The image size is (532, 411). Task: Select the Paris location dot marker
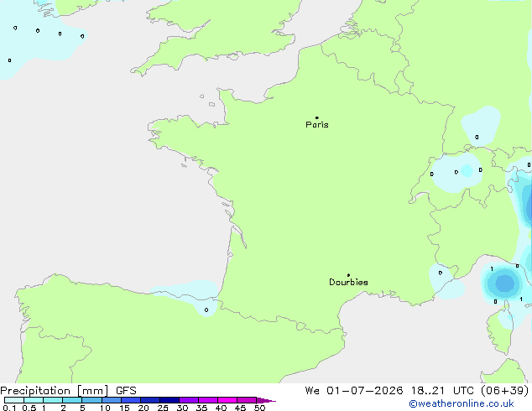(x=317, y=117)
